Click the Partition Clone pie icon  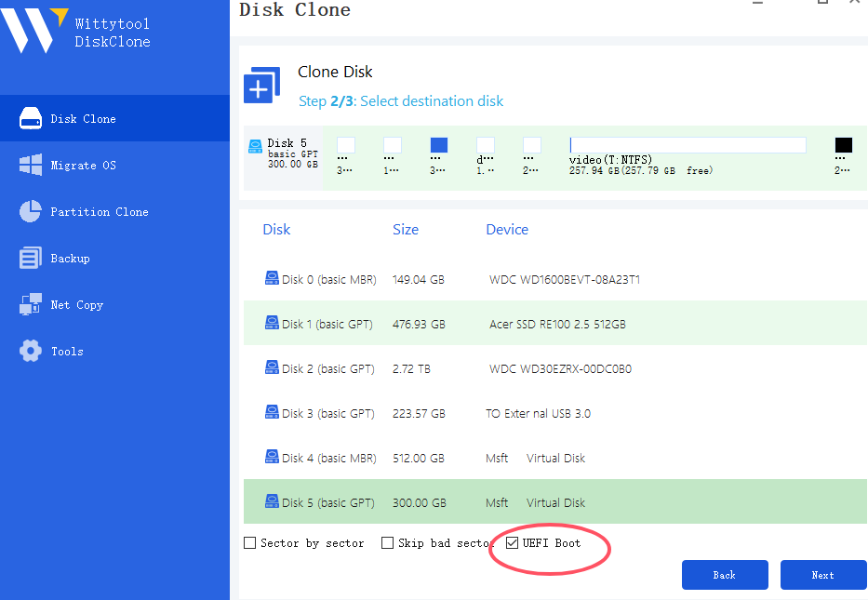tap(31, 211)
